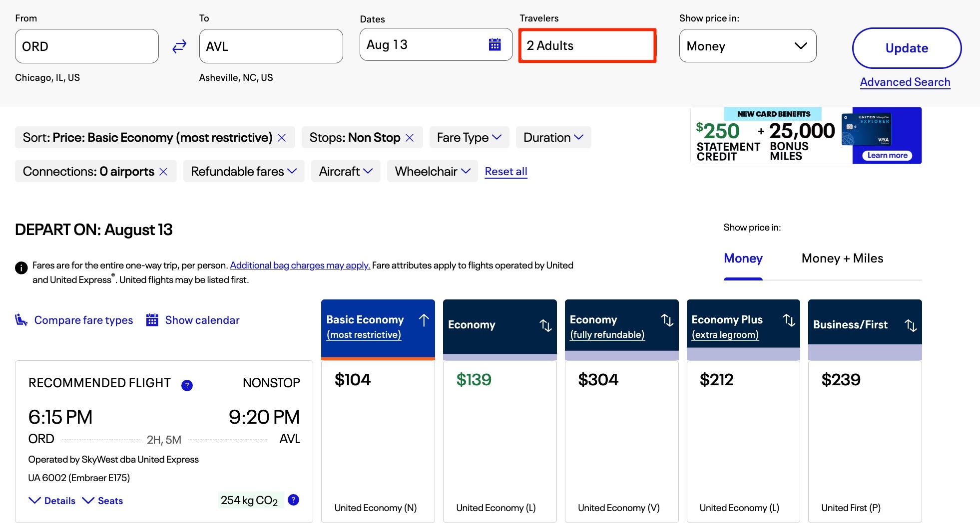Viewport: 980px width, 529px height.
Task: Click the From airport field showing ORD
Action: click(87, 46)
